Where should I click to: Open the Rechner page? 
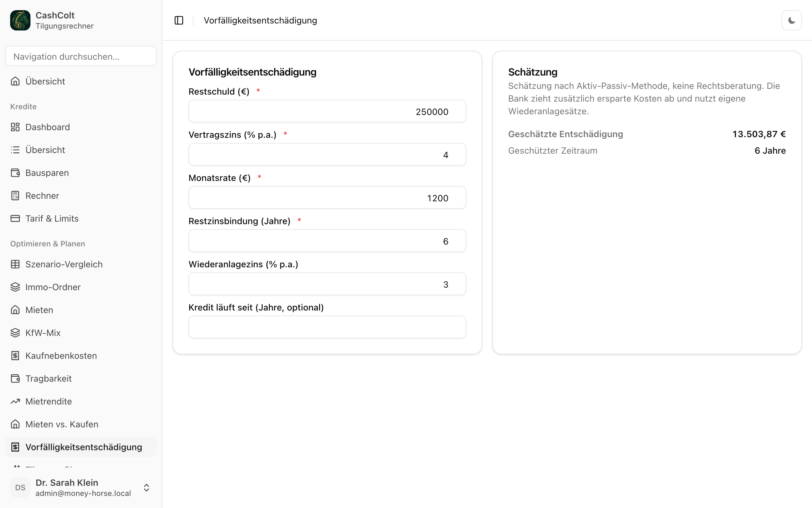tap(81, 196)
